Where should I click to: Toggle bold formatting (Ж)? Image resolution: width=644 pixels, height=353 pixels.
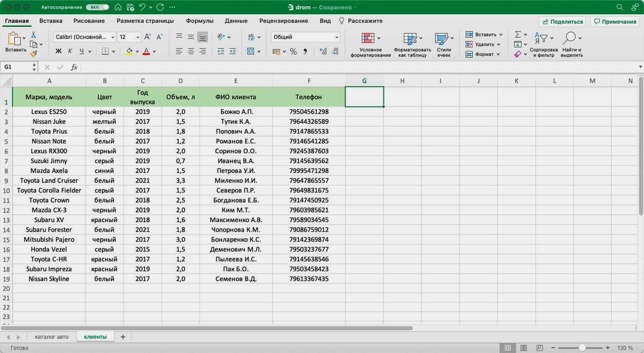tap(59, 51)
